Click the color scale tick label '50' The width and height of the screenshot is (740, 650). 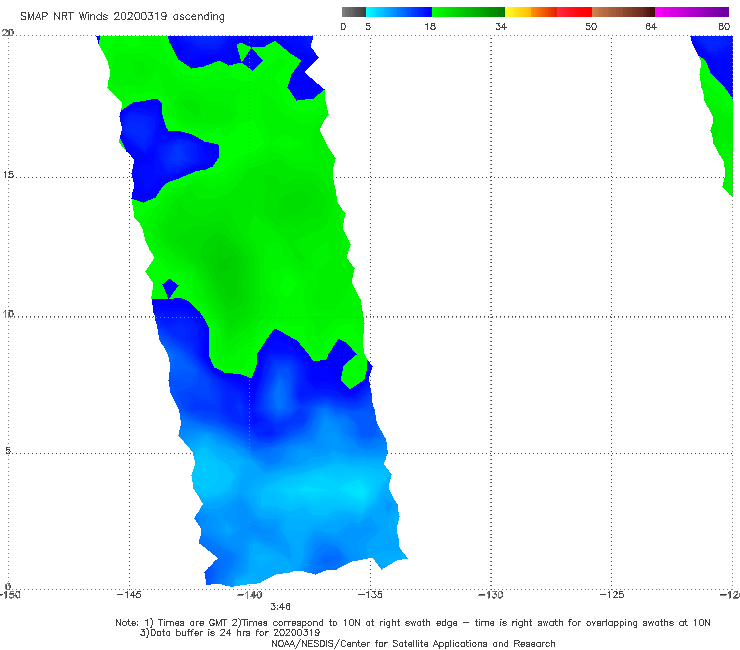tap(591, 26)
